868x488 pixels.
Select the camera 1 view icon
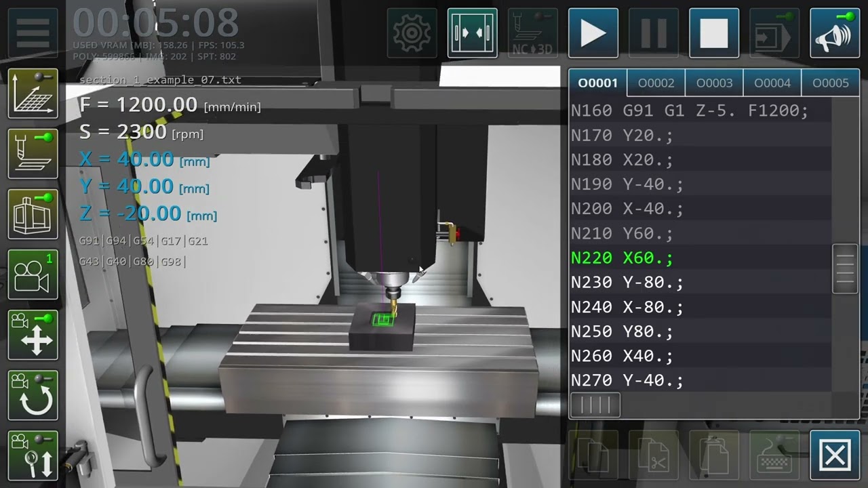pos(33,274)
